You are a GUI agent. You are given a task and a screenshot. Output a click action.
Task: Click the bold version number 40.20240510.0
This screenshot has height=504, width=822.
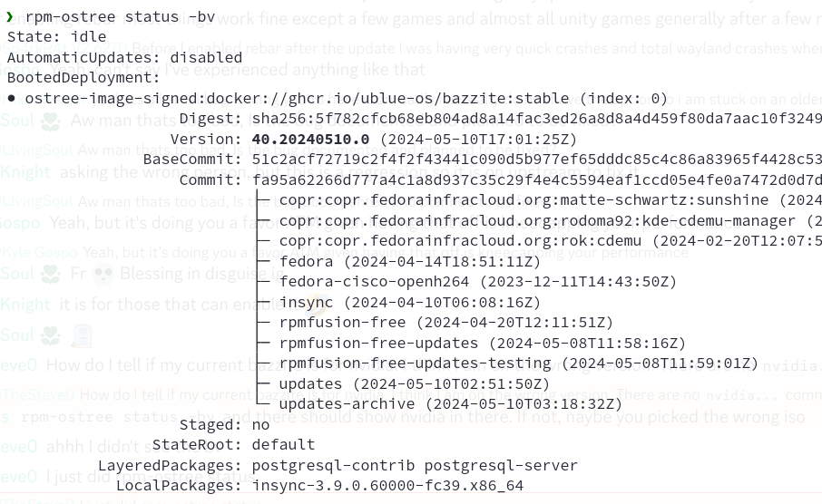pos(310,140)
